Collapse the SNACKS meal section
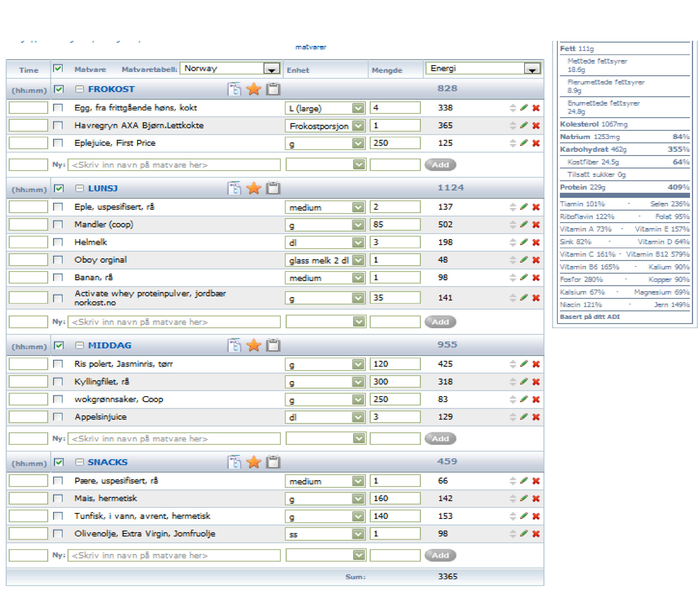Image resolution: width=700 pixels, height=590 pixels. click(x=79, y=462)
